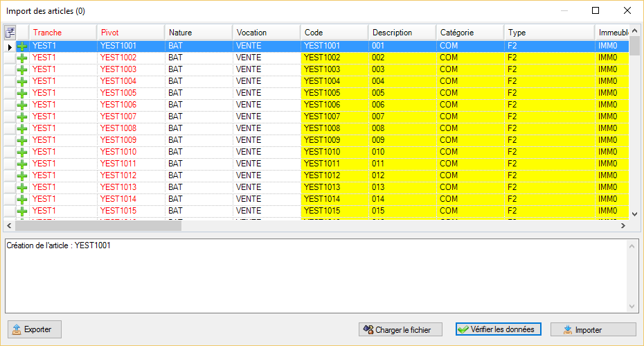Click the green plus icon on row YEST1002
The width and height of the screenshot is (644, 346).
click(x=22, y=58)
